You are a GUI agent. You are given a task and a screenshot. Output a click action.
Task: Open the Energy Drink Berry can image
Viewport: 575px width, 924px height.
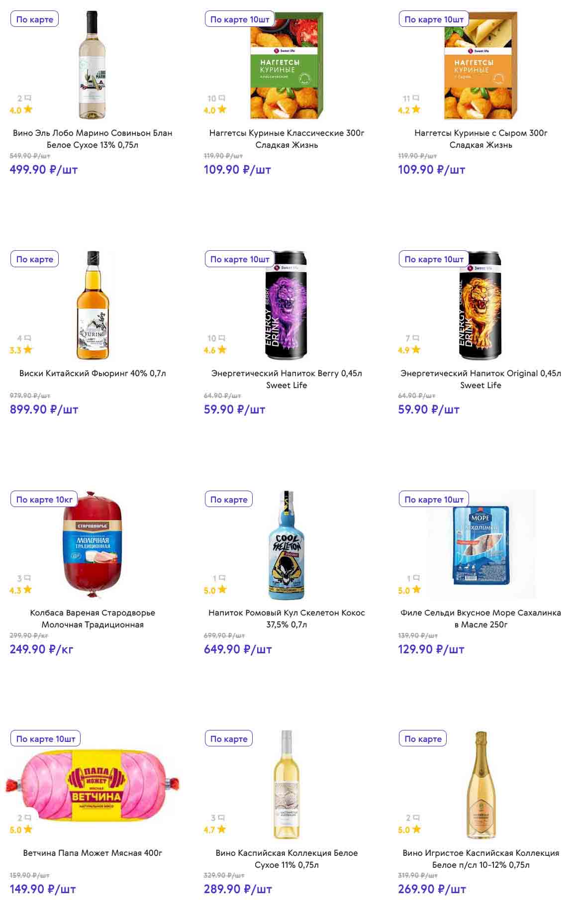click(286, 306)
